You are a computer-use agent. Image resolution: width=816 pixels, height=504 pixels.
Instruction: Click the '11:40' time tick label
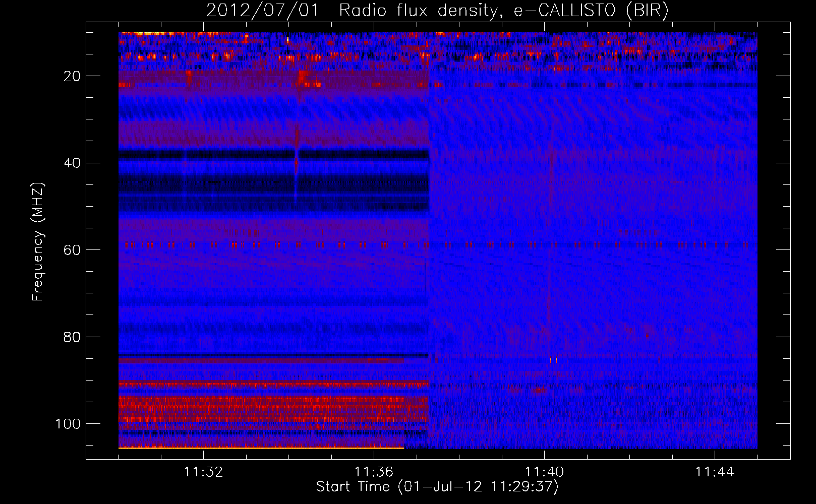(544, 472)
